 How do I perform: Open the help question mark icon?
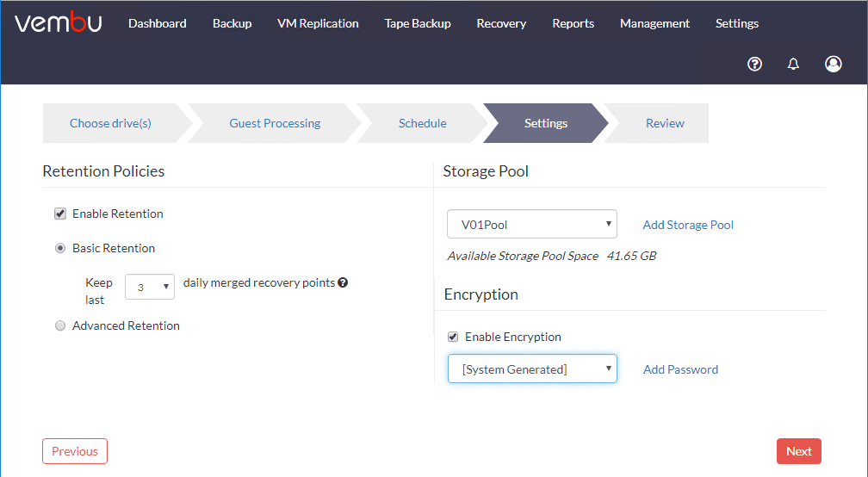pos(754,65)
